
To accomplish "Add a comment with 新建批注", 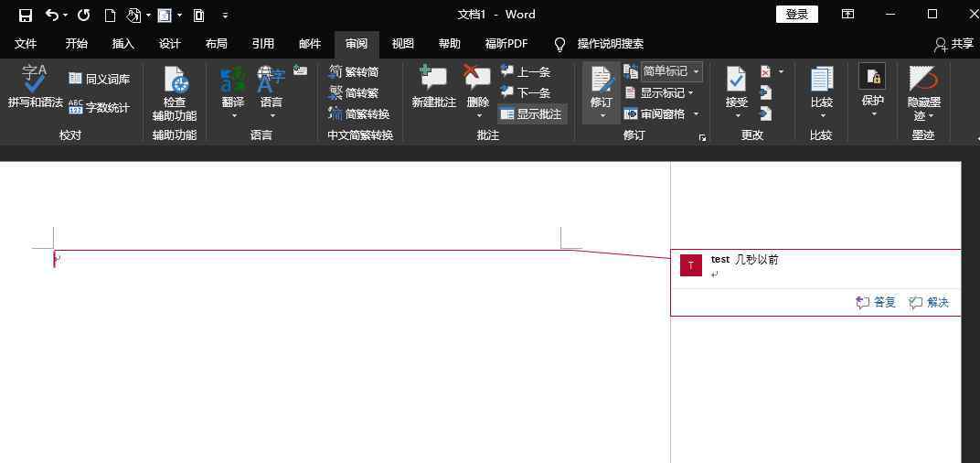I will tap(433, 88).
